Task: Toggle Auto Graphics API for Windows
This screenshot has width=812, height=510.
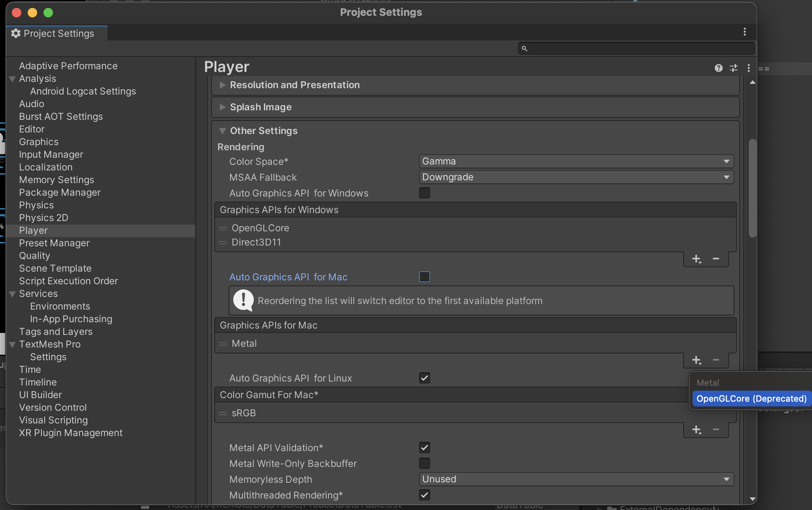Action: [x=425, y=193]
